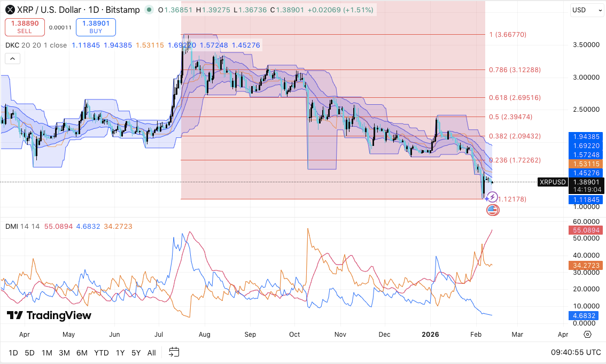
Task: Select the YTD time range
Action: coord(102,353)
